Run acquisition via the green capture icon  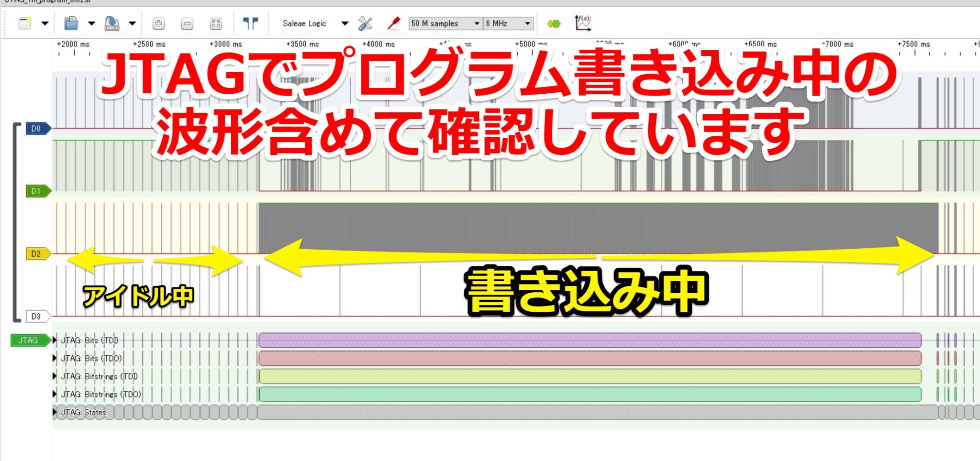[x=554, y=22]
